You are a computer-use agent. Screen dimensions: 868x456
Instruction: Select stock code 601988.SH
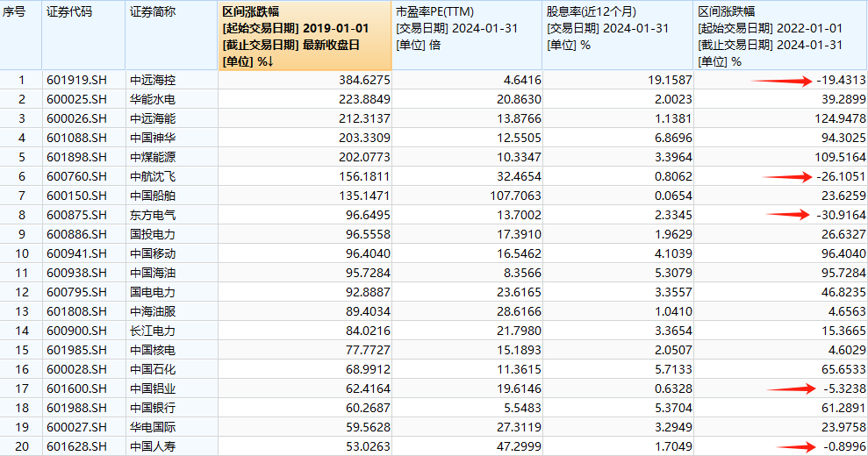(76, 408)
